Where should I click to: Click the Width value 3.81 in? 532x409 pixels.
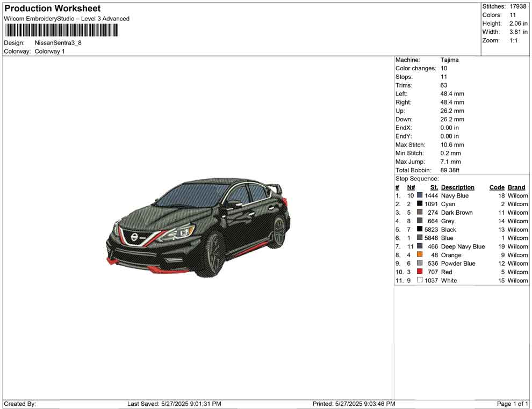coord(518,32)
